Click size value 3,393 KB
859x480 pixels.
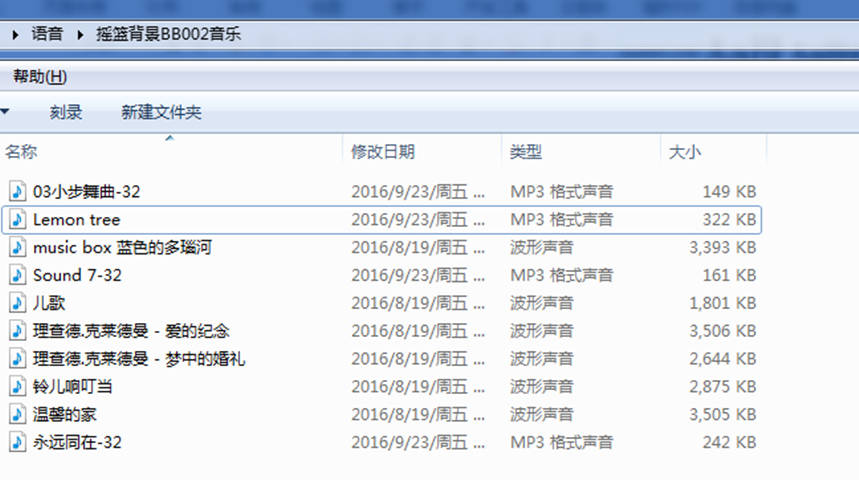(723, 248)
